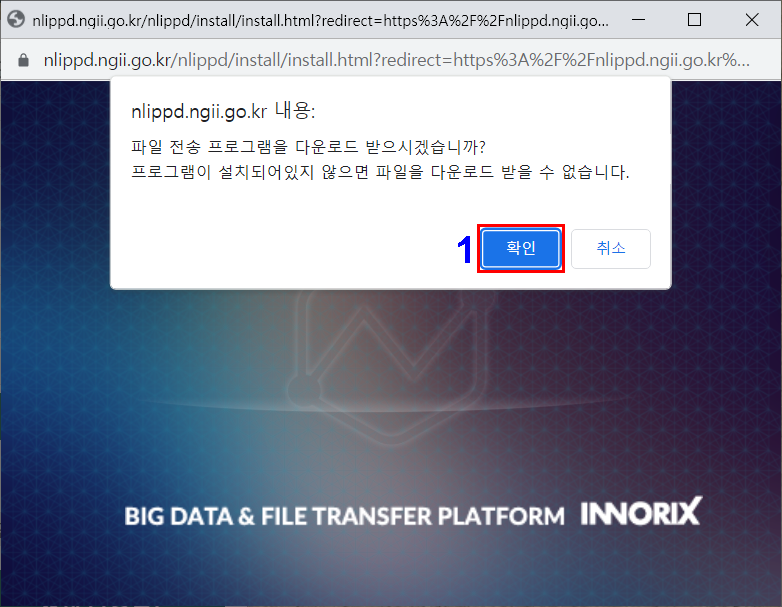This screenshot has height=607, width=782.
Task: Select the nlippd.ngii.go.kr domain in address bar
Action: click(108, 60)
